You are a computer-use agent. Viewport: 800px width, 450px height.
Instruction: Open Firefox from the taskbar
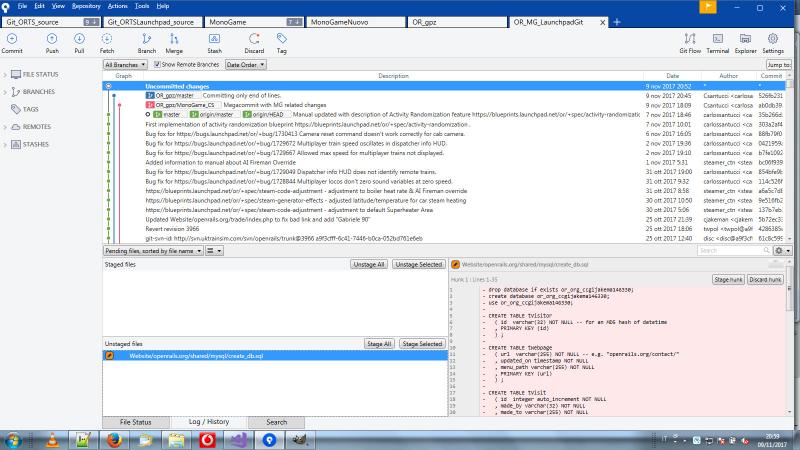[x=114, y=440]
